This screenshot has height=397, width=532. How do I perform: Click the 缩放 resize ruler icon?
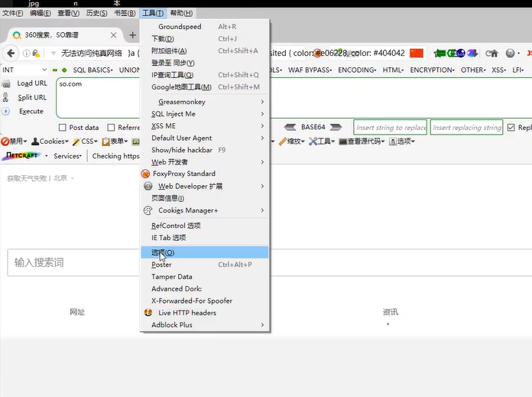[283, 142]
